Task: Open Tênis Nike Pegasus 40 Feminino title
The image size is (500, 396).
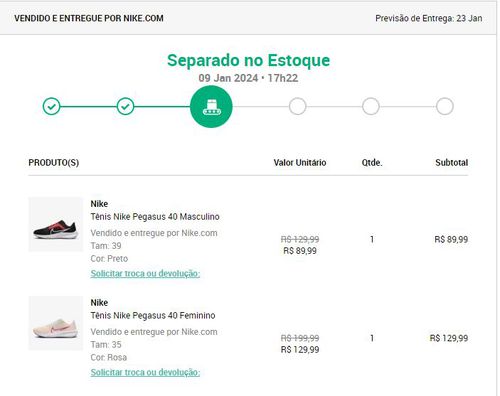Action: 153,315
